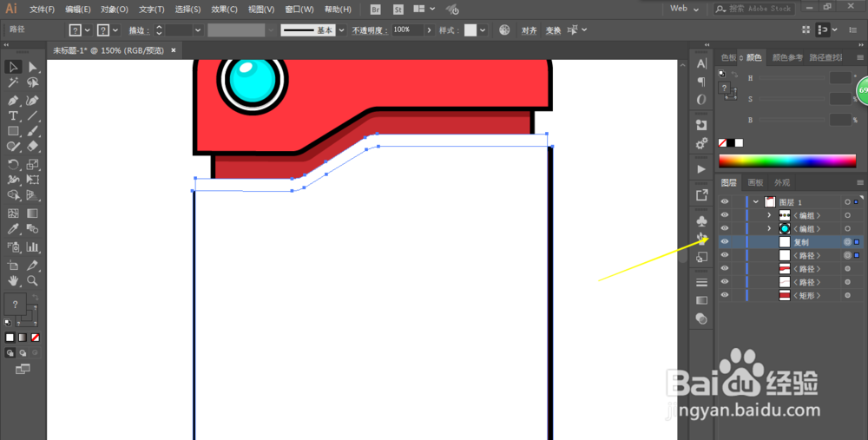Select the Eraser tool
Image resolution: width=868 pixels, height=440 pixels.
click(33, 146)
